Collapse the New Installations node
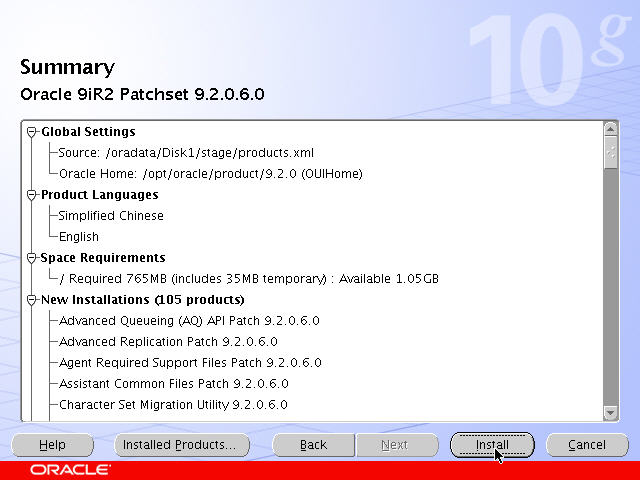This screenshot has height=480, width=640. click(x=31, y=300)
